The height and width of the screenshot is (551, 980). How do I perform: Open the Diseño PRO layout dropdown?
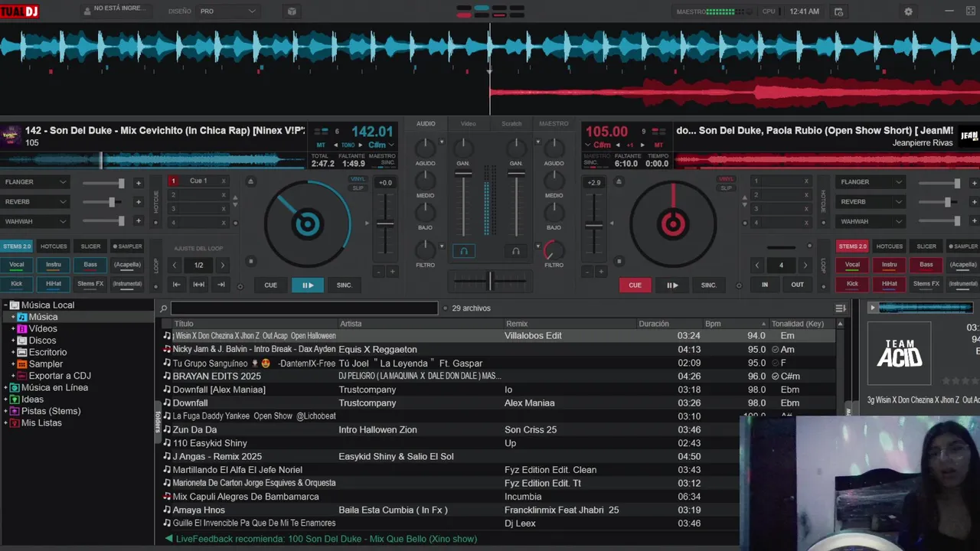227,11
